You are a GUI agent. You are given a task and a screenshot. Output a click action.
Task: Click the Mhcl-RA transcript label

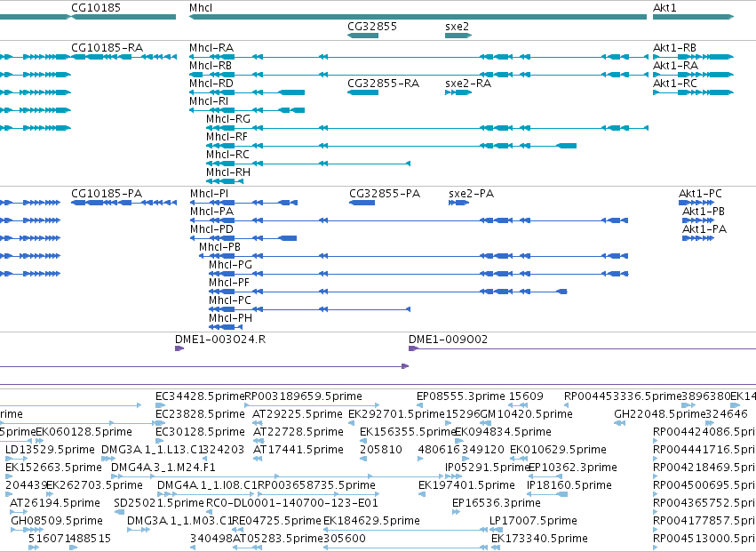211,48
